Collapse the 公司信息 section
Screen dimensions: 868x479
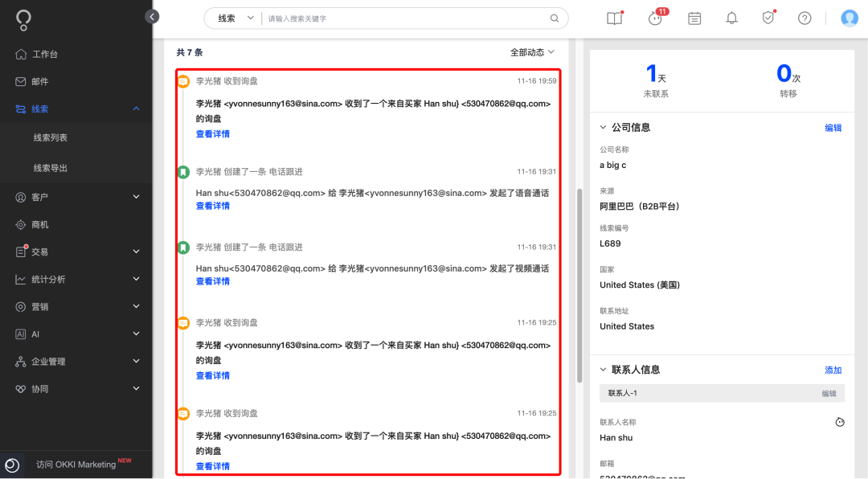(x=603, y=127)
